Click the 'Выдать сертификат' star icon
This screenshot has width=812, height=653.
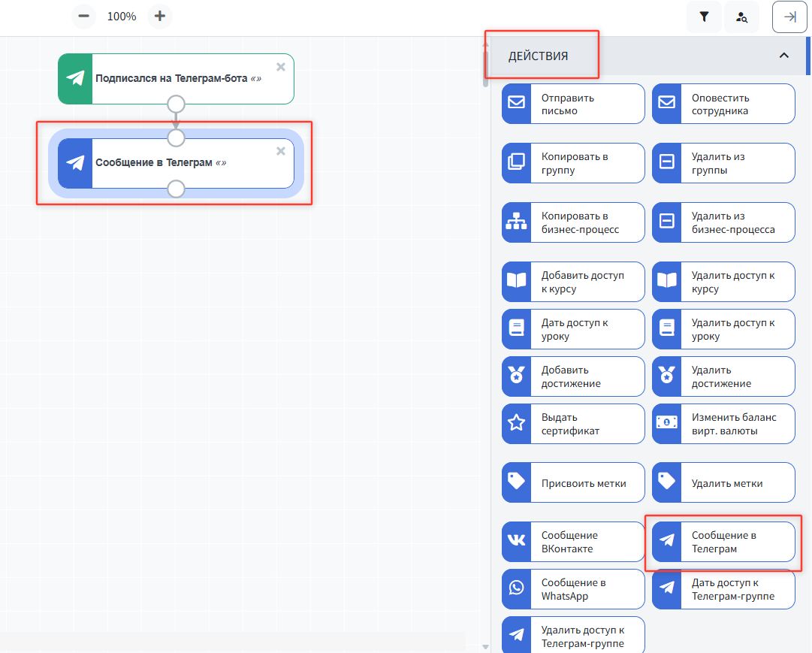click(517, 424)
